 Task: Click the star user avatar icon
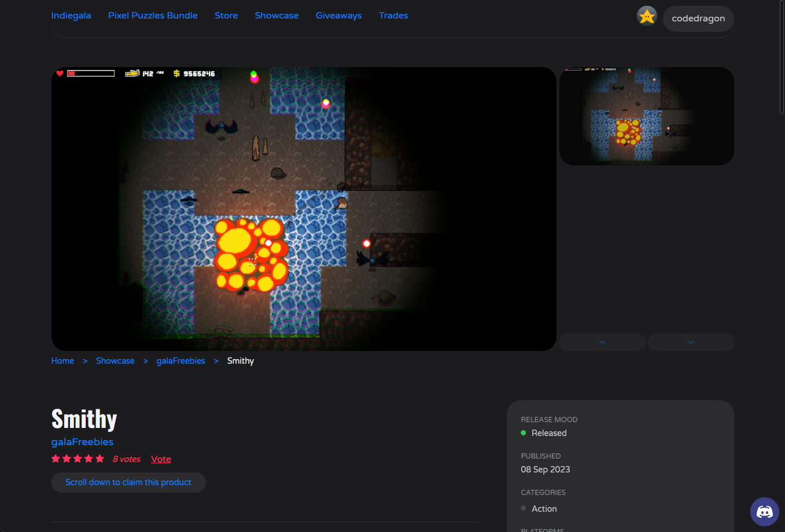click(647, 16)
